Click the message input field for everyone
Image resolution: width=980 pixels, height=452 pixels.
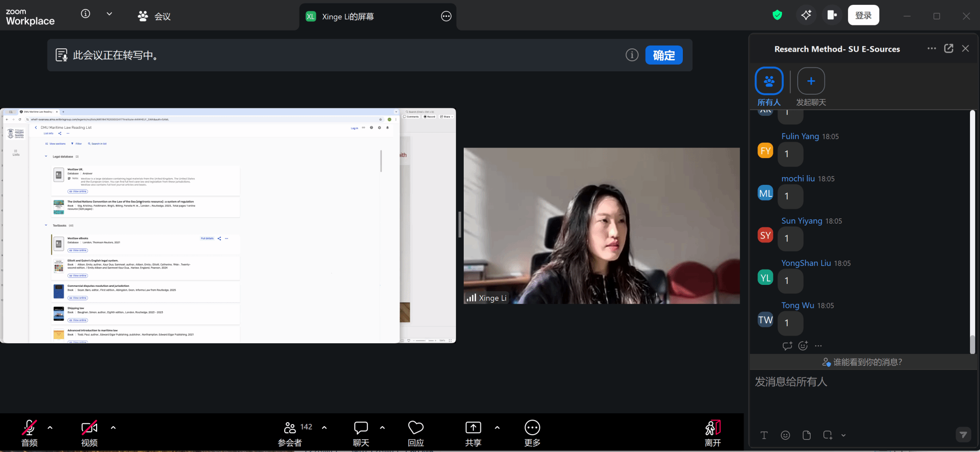[x=861, y=393]
